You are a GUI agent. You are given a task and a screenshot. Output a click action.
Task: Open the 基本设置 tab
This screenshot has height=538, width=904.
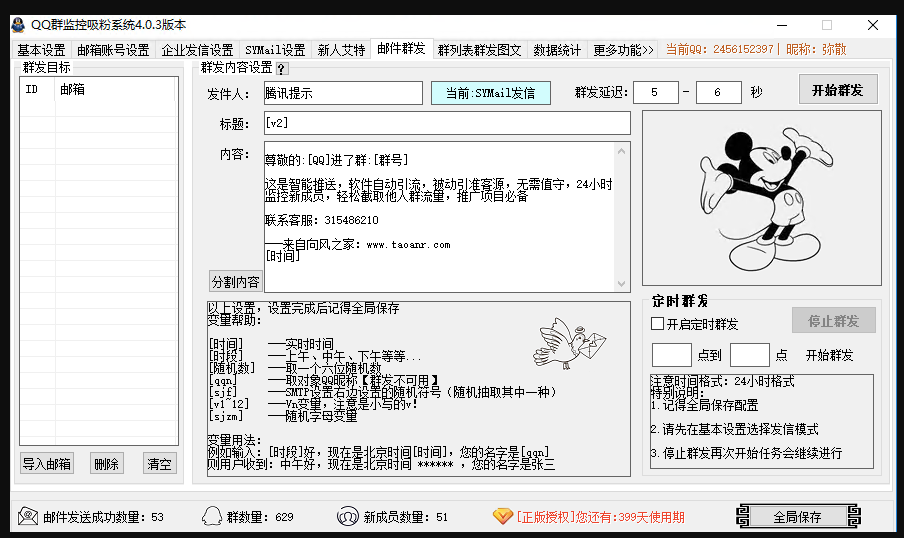pyautogui.click(x=41, y=50)
